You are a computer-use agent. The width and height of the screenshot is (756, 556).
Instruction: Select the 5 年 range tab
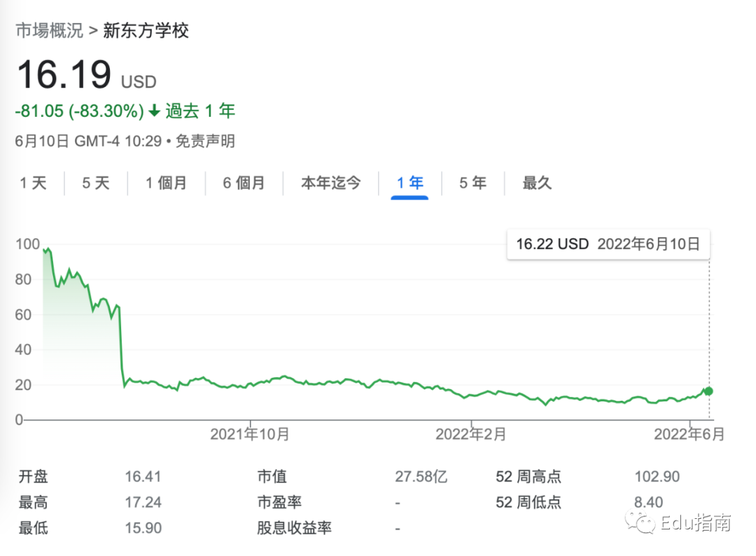(x=473, y=183)
